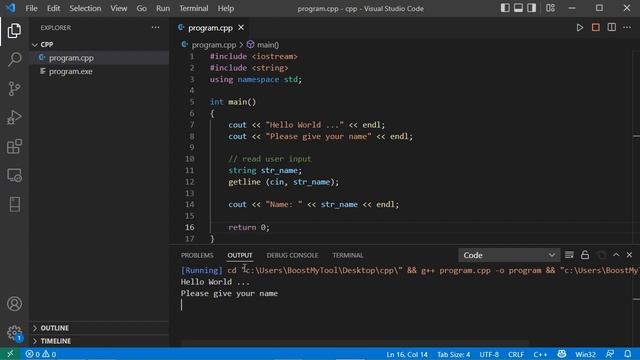Switch to the DEBUG CONSOLE tab

(292, 255)
